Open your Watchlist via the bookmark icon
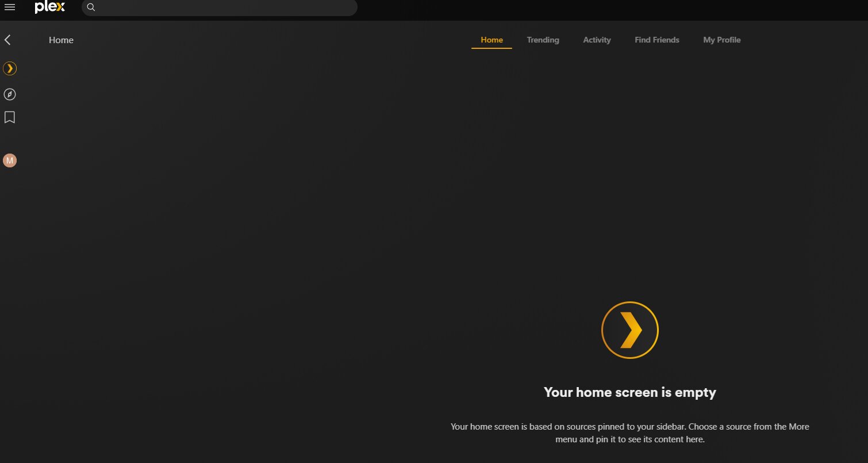Screen dimensions: 868x463 [x=9, y=117]
